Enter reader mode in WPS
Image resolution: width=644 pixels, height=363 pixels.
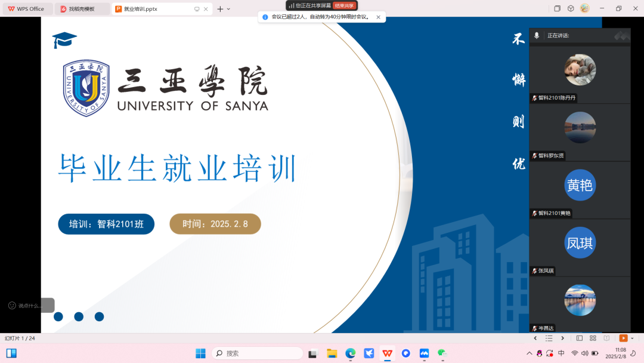point(605,338)
